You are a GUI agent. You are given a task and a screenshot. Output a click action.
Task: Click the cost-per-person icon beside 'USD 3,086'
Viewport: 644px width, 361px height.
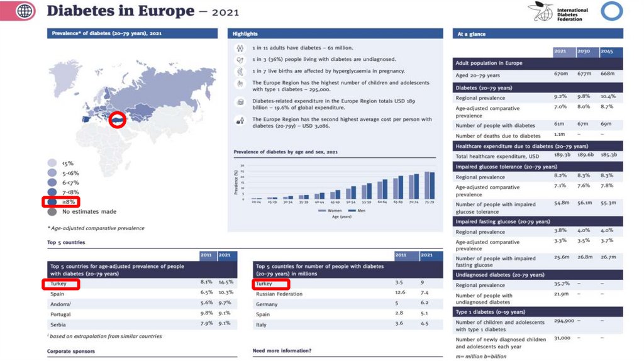pyautogui.click(x=240, y=120)
